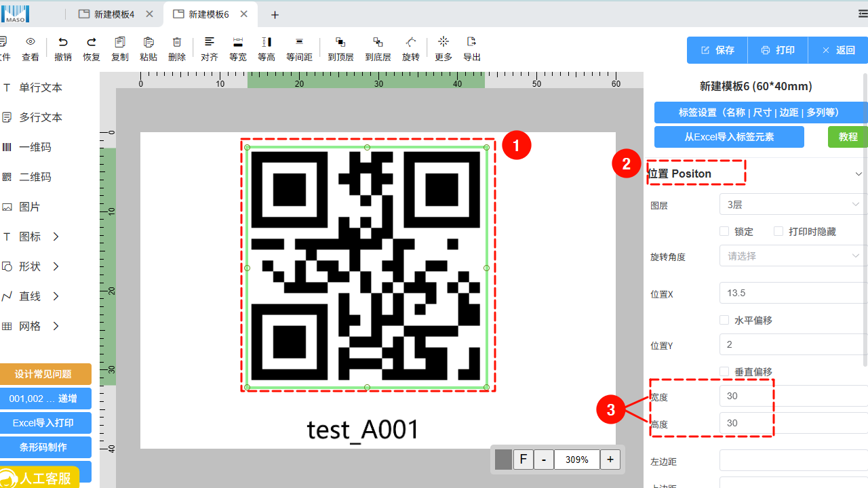The height and width of the screenshot is (488, 868).
Task: Click the 309% zoom field
Action: [x=577, y=460]
